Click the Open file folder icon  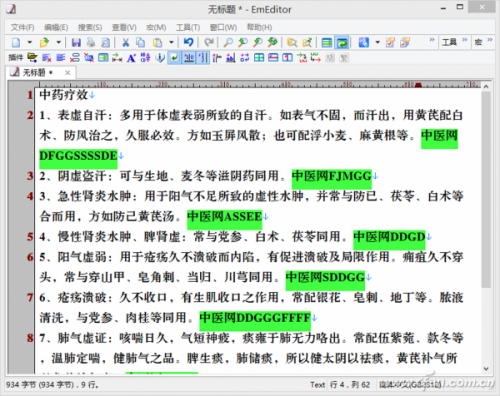click(x=44, y=42)
